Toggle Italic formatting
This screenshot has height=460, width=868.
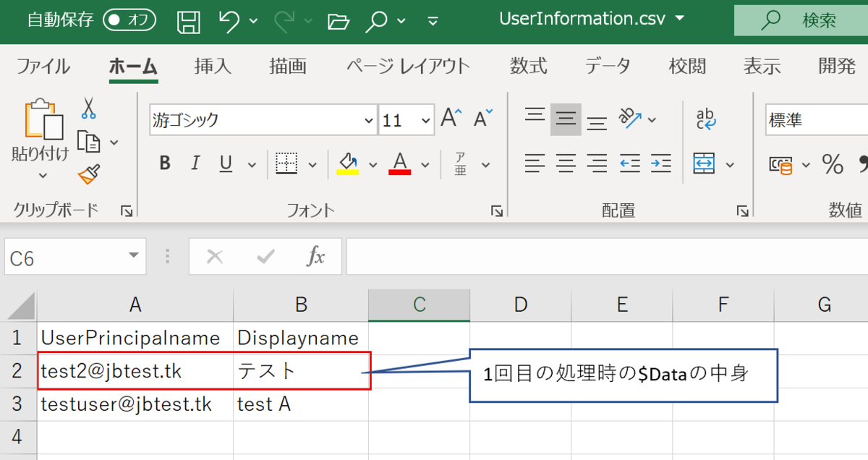tap(195, 163)
